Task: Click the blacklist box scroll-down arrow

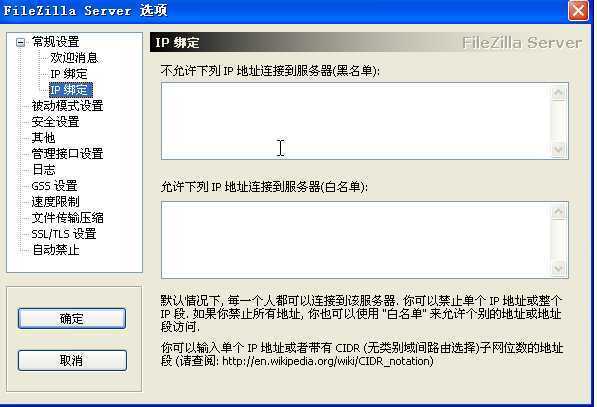Action: point(558,148)
